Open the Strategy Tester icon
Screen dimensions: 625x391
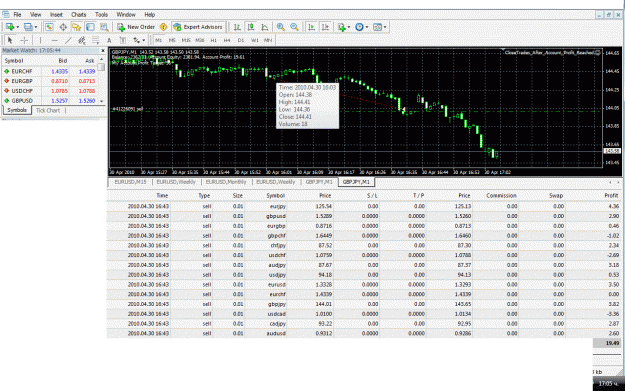104,27
